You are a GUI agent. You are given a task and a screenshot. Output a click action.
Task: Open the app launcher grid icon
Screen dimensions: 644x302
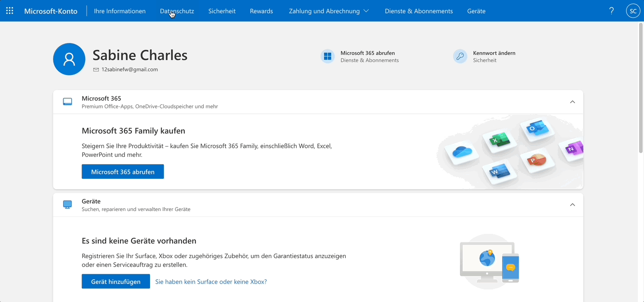[x=9, y=11]
